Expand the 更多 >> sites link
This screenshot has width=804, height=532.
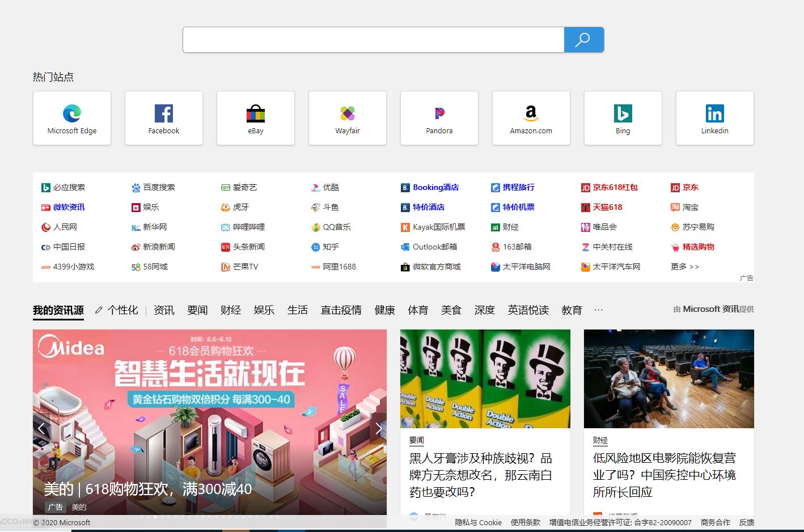[x=685, y=267]
